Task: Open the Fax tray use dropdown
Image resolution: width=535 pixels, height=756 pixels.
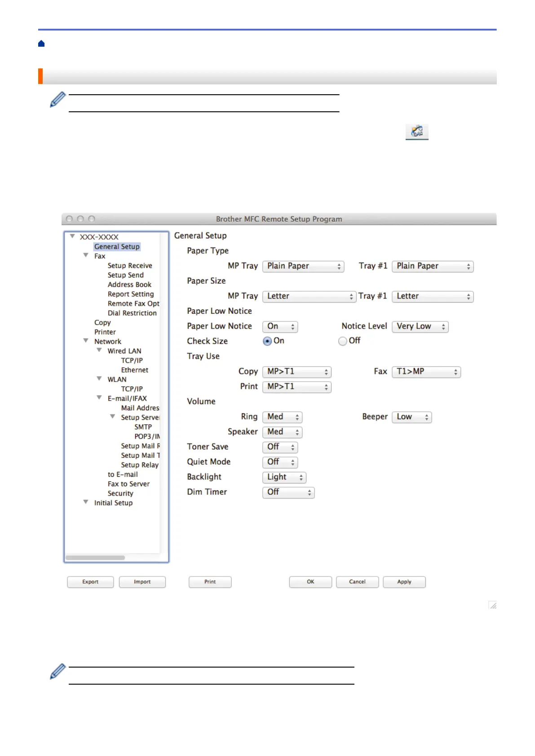Action: click(426, 372)
